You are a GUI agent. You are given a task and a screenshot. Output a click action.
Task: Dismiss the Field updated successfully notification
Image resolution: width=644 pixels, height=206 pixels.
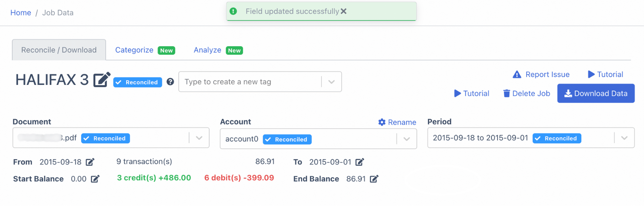coord(344,11)
